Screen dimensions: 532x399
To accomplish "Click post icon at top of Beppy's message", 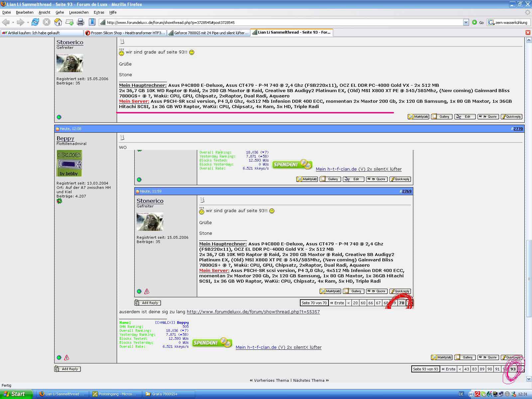I will 122,137.
